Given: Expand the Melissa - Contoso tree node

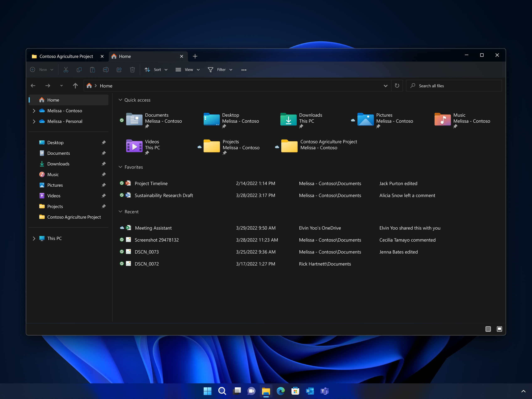Looking at the screenshot, I should pos(34,111).
